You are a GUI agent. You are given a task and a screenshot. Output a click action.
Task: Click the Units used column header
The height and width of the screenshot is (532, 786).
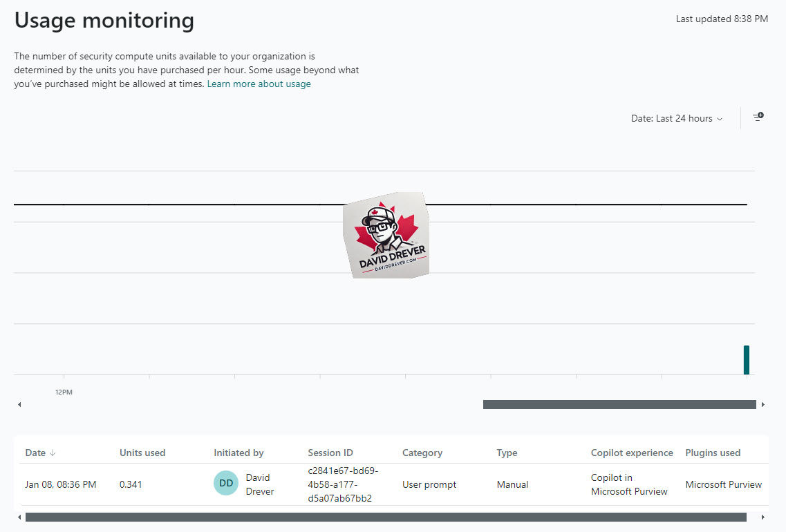pyautogui.click(x=142, y=453)
